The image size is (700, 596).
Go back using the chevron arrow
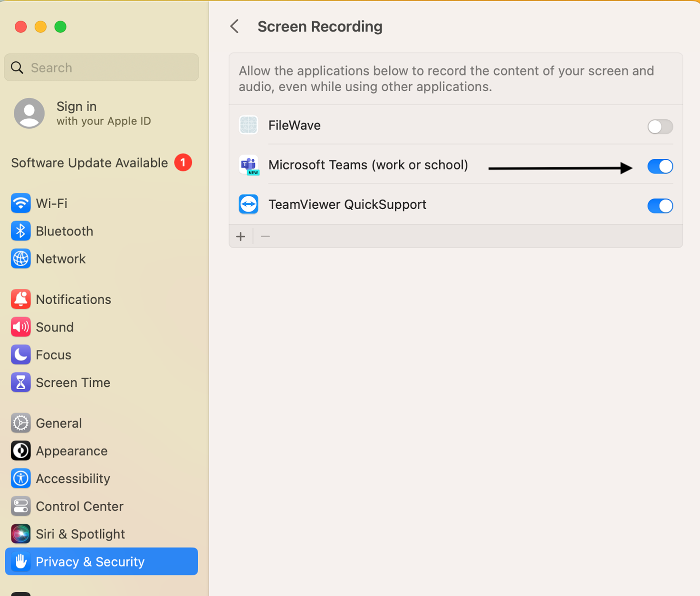[235, 27]
